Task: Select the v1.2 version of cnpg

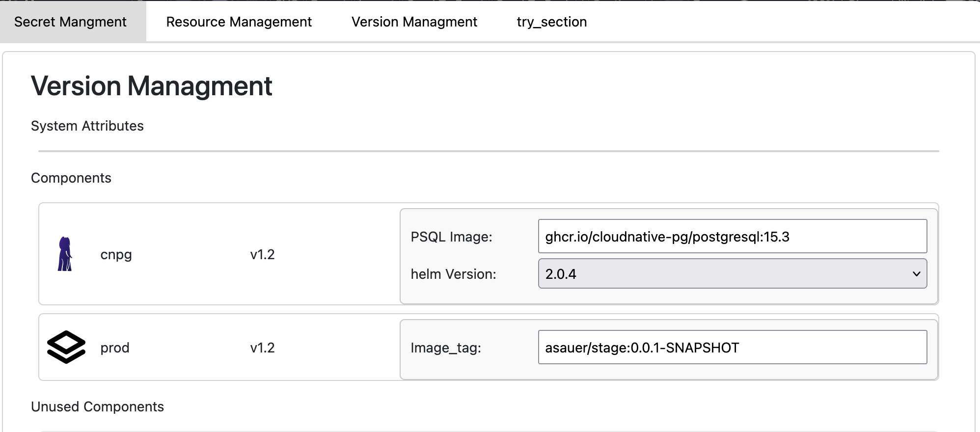Action: [x=262, y=255]
